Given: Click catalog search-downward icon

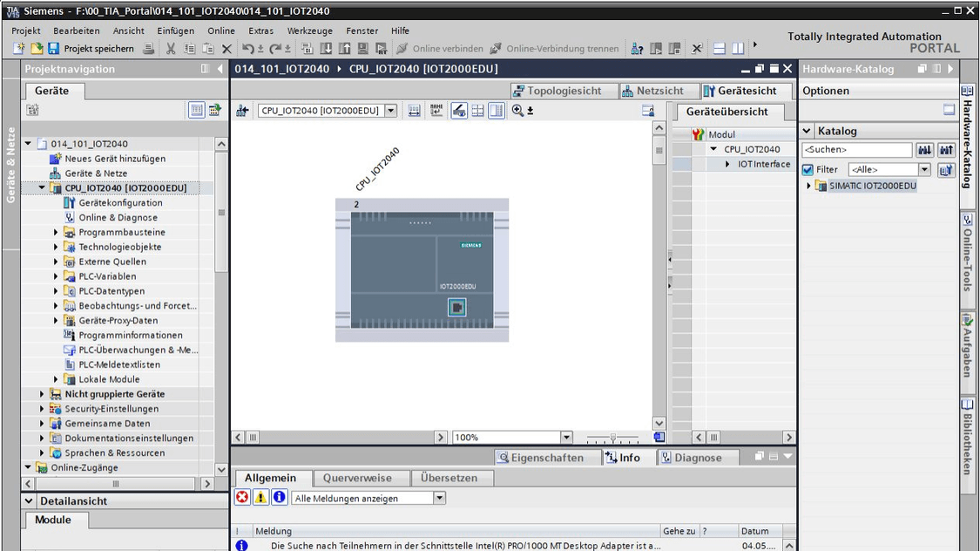Looking at the screenshot, I should 924,149.
